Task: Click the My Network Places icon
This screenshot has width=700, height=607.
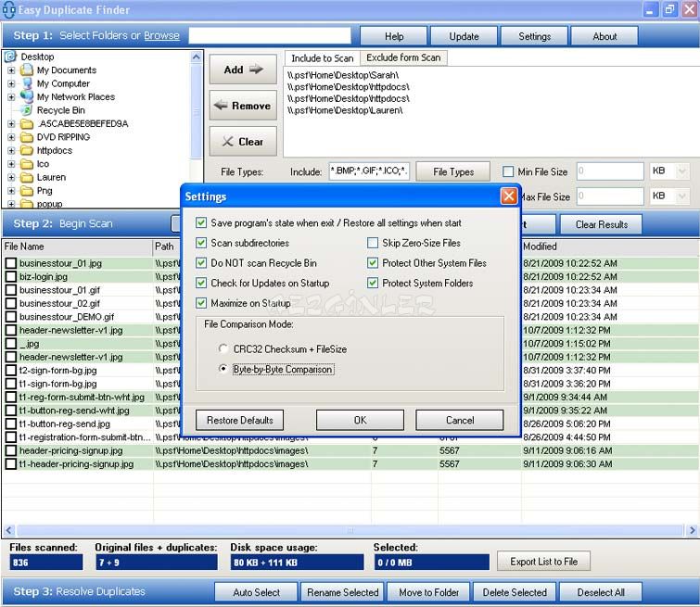Action: [27, 96]
